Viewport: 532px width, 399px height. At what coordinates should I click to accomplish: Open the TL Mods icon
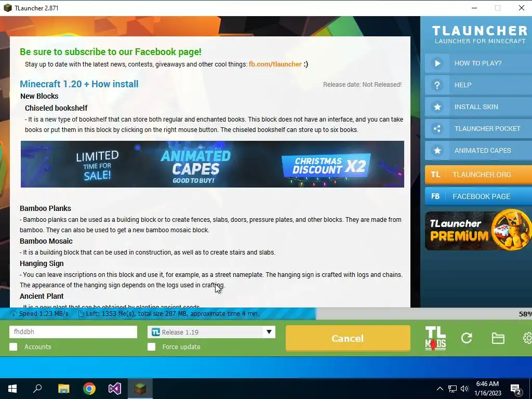click(x=436, y=338)
